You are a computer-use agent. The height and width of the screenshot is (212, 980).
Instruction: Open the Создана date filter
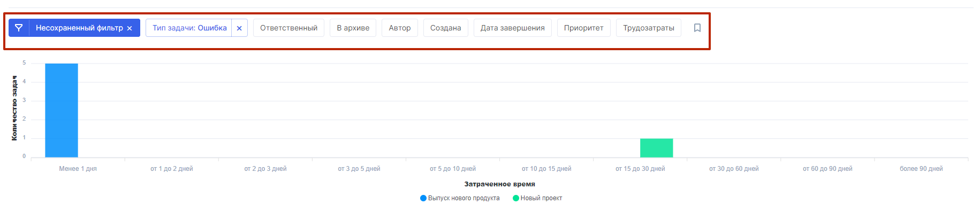446,28
